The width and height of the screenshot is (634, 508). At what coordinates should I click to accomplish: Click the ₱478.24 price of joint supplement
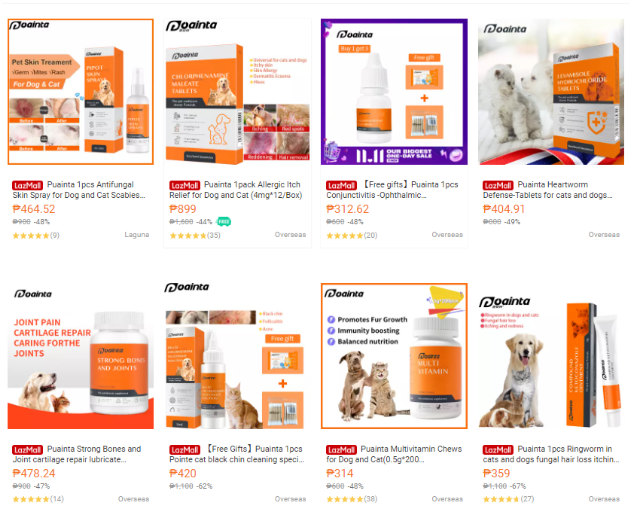pyautogui.click(x=34, y=473)
